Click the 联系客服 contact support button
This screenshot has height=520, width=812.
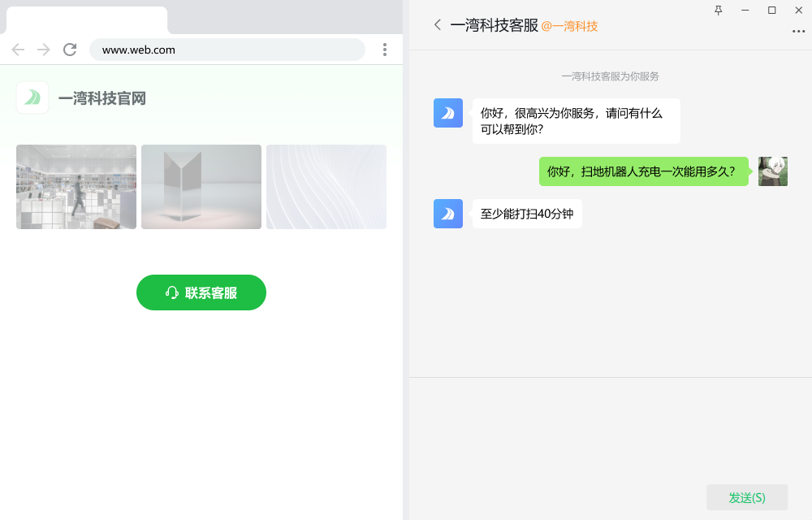click(201, 292)
